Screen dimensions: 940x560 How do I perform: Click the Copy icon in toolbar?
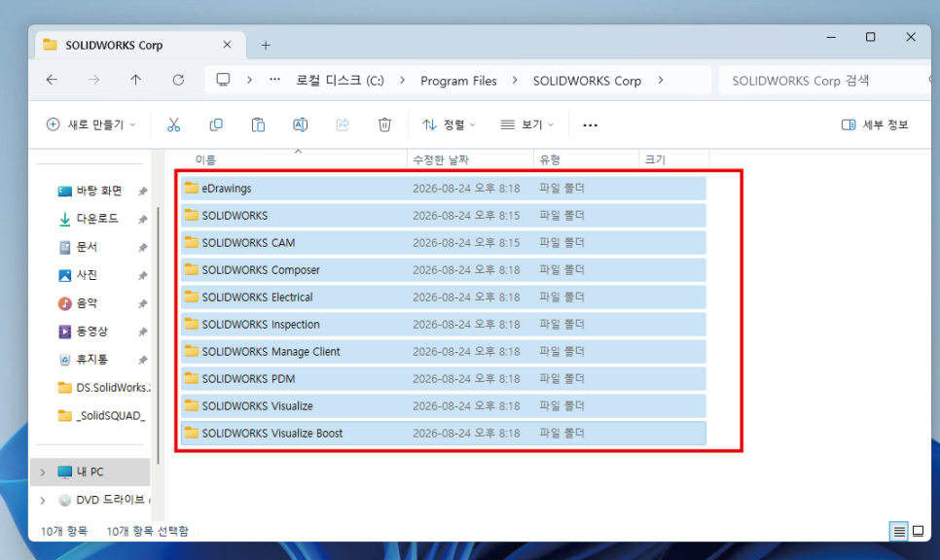point(216,124)
